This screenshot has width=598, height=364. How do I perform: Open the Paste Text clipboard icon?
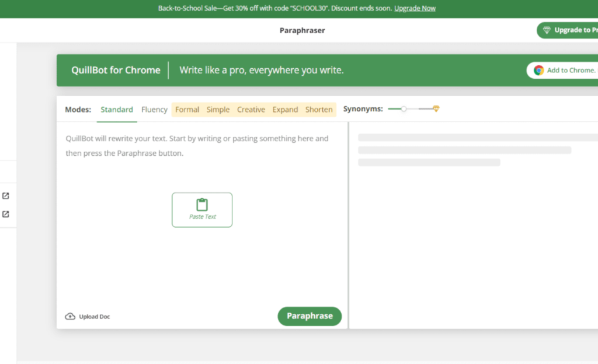point(202,204)
